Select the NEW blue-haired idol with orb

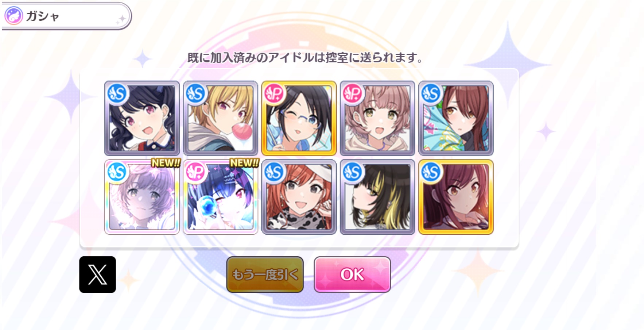pyautogui.click(x=221, y=197)
